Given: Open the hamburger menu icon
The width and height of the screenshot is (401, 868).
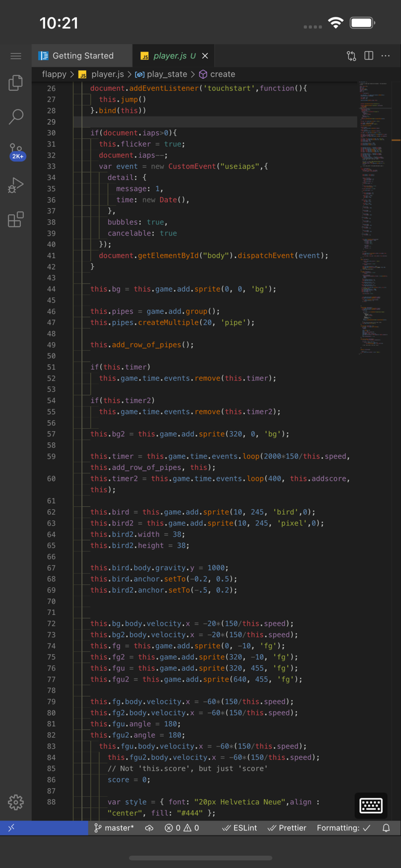Looking at the screenshot, I should click(x=16, y=56).
